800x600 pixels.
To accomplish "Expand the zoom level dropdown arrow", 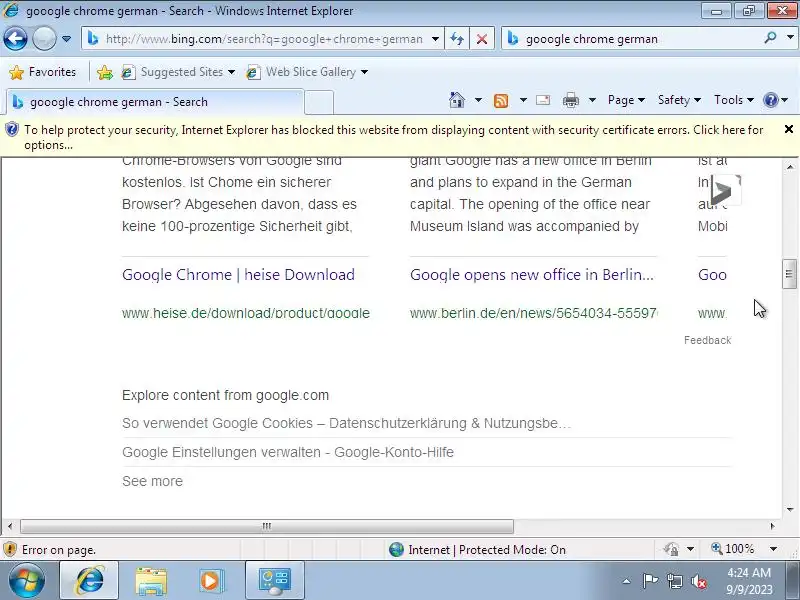I will (773, 549).
